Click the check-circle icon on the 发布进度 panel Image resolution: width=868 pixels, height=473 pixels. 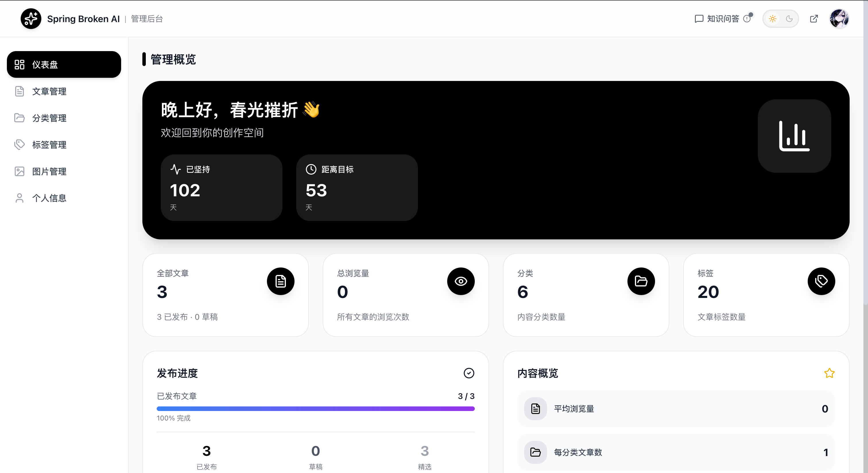469,373
